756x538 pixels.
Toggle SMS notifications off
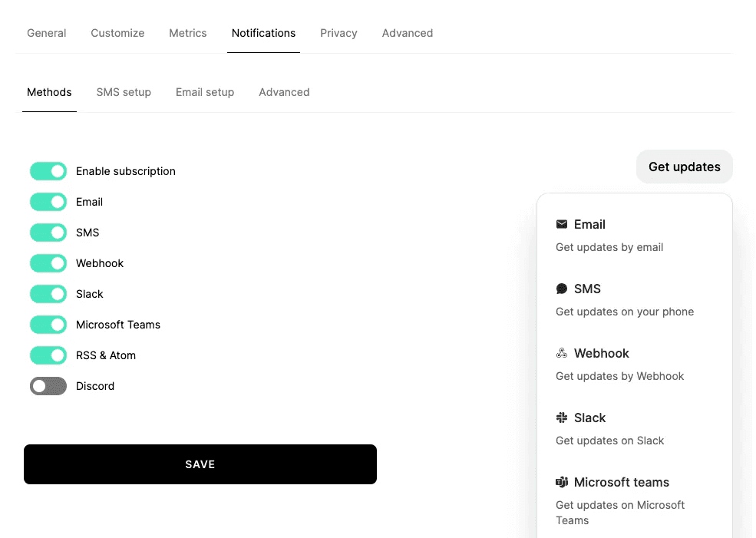(48, 233)
